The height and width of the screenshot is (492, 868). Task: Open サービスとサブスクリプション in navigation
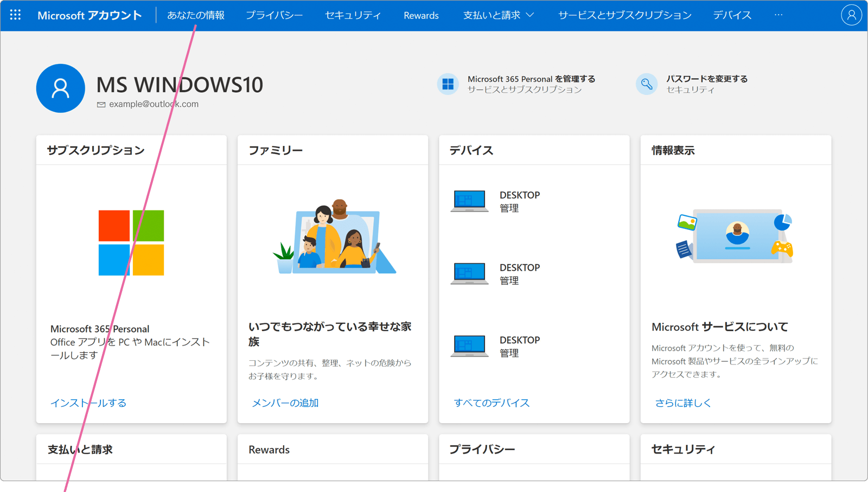point(625,15)
